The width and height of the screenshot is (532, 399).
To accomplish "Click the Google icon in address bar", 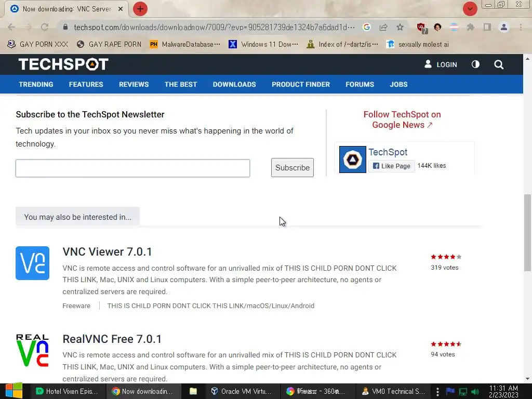I will pos(366,27).
